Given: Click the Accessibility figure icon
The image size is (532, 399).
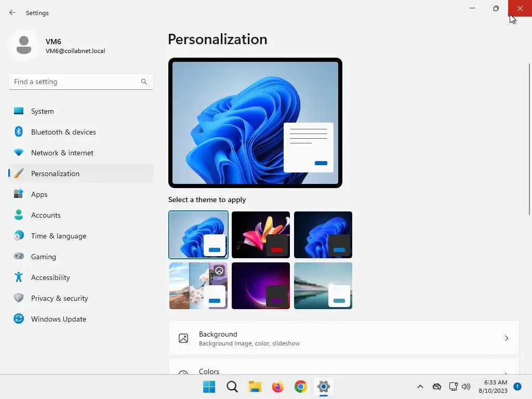Looking at the screenshot, I should (19, 277).
